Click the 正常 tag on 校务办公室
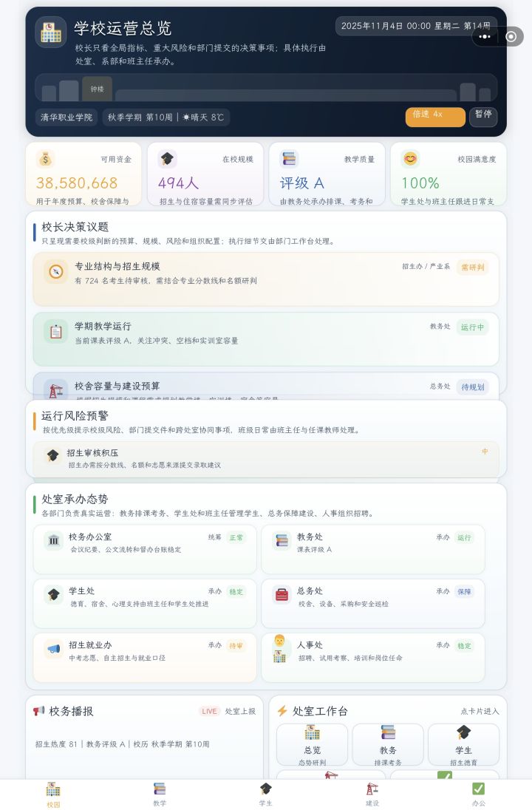Image resolution: width=532 pixels, height=810 pixels. [236, 538]
